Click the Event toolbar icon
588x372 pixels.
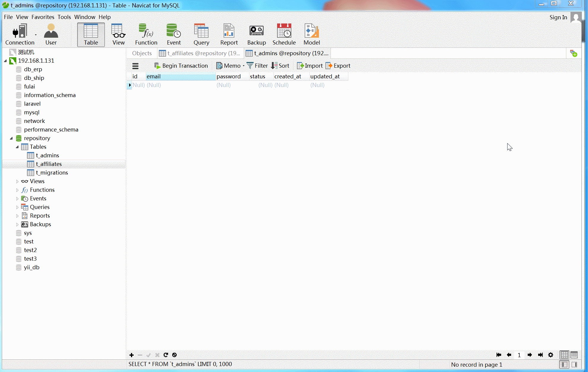pyautogui.click(x=173, y=34)
